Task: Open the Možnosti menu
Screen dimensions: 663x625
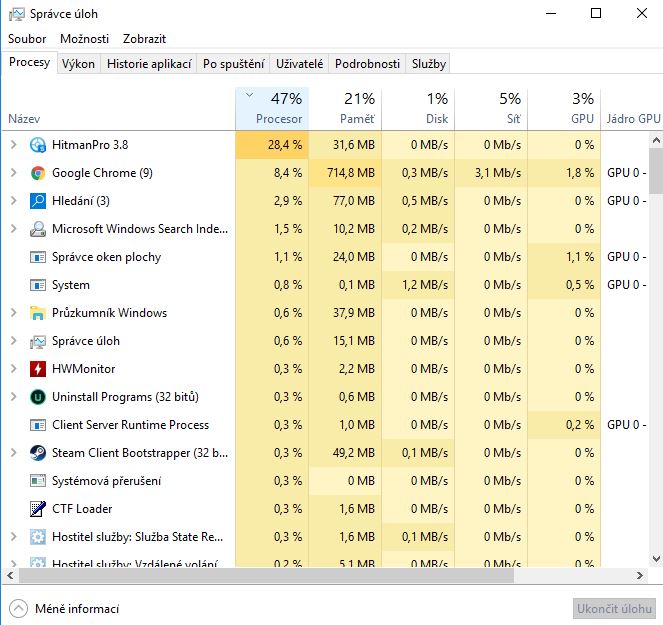Action: click(x=85, y=39)
